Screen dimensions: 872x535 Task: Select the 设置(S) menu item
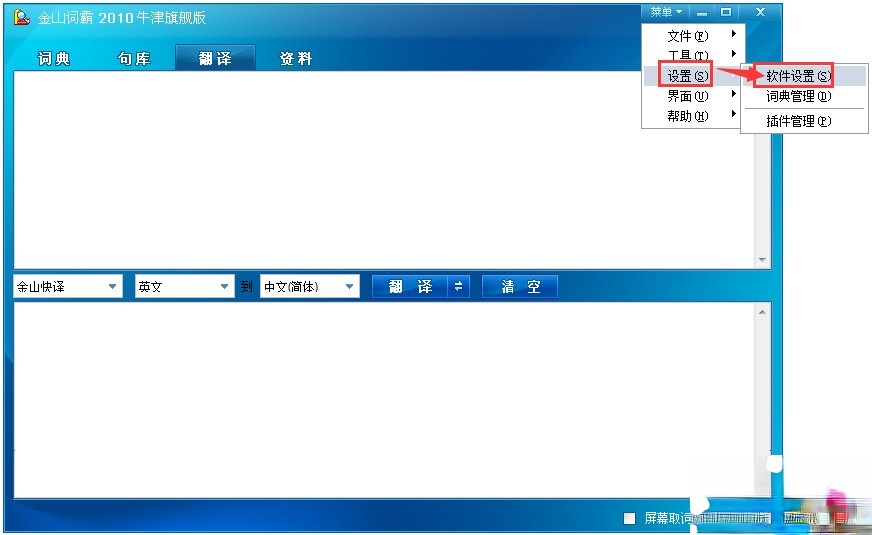[x=691, y=76]
